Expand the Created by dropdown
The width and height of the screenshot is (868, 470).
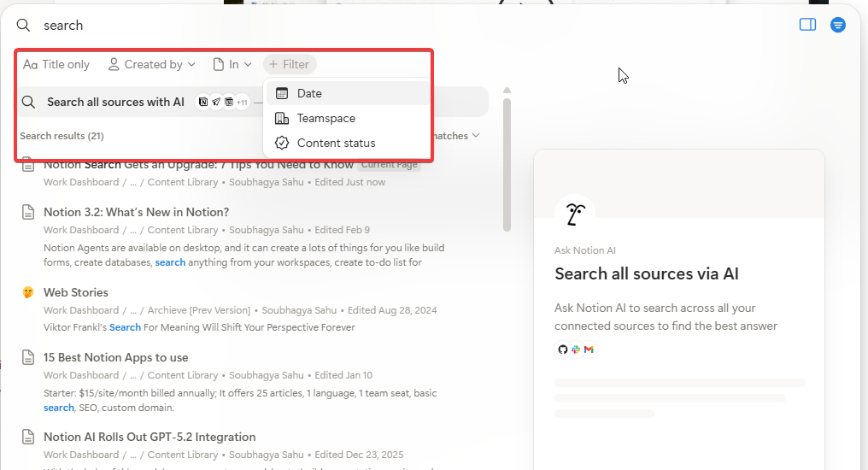151,64
